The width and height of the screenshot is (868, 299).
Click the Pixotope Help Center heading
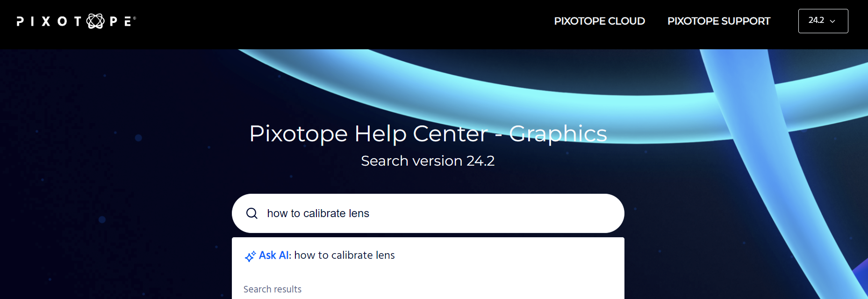tap(428, 134)
